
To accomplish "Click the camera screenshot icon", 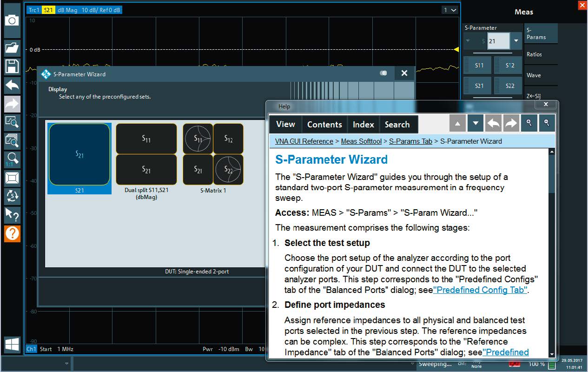I will click(12, 20).
